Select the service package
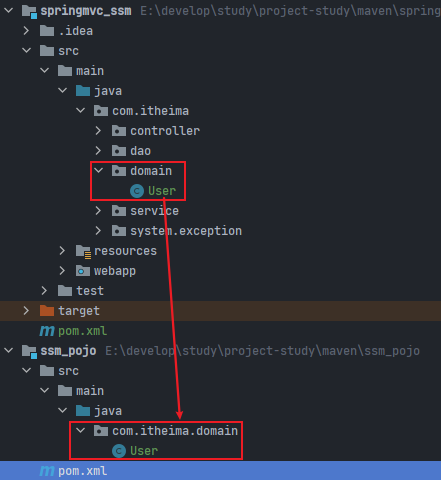Image resolution: width=441 pixels, height=480 pixels. 154,211
